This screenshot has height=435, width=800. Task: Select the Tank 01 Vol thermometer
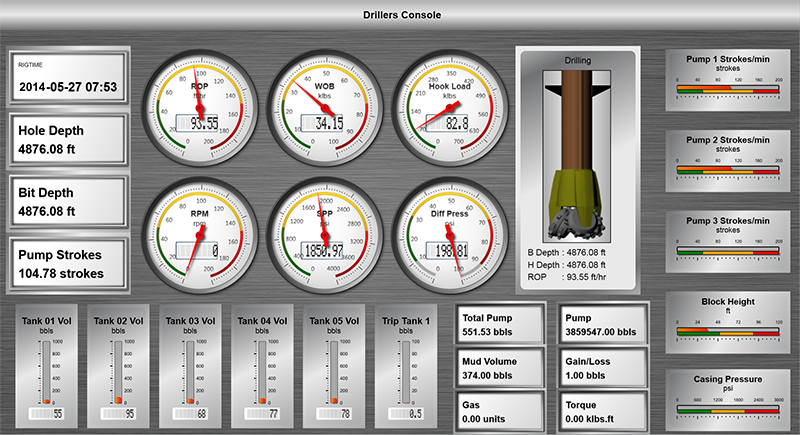(x=45, y=370)
